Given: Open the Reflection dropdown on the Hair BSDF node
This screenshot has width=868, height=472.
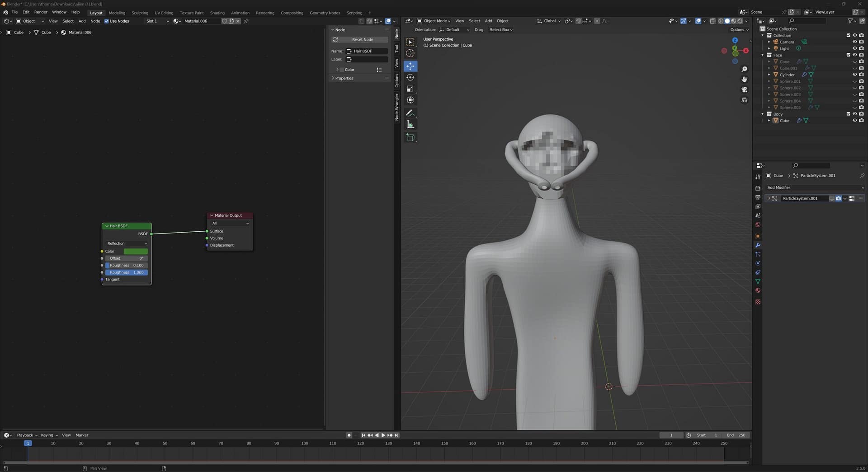Looking at the screenshot, I should tap(126, 243).
